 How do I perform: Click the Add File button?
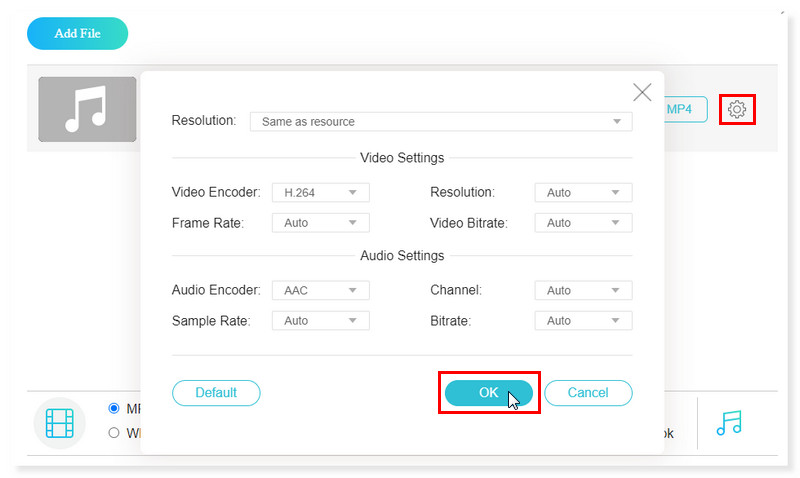click(77, 33)
